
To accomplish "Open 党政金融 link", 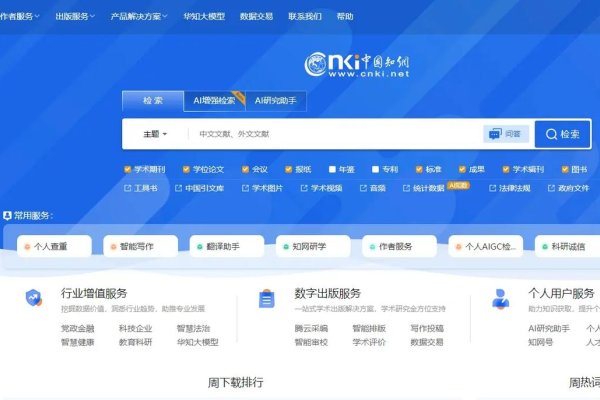I will [x=78, y=328].
